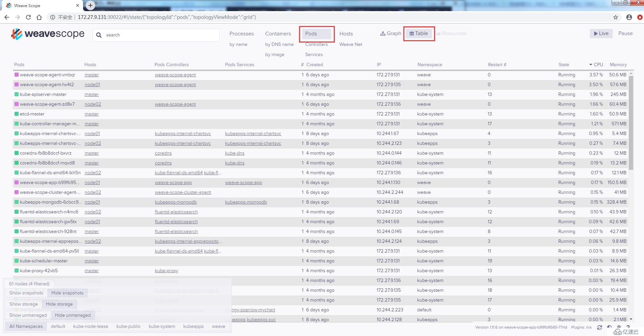Viewport: 644px width, 336px height.
Task: Open the Hosts topology
Action: pos(346,34)
